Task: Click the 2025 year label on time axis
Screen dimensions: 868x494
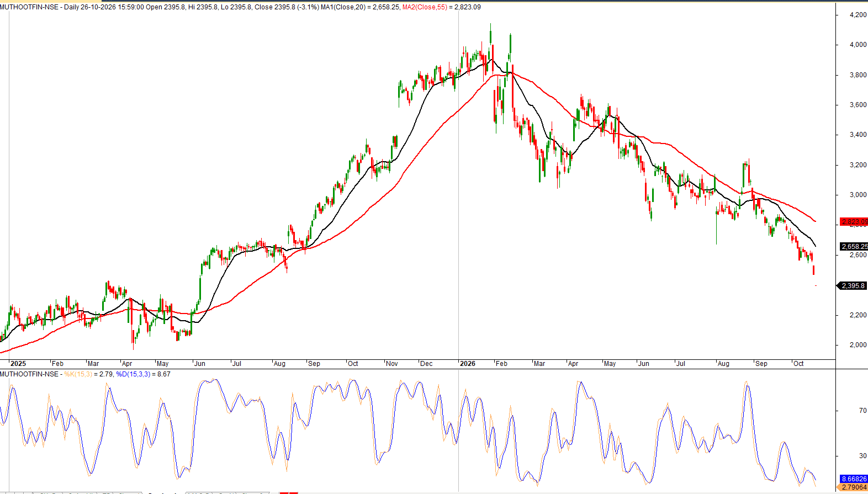Action: (x=18, y=364)
